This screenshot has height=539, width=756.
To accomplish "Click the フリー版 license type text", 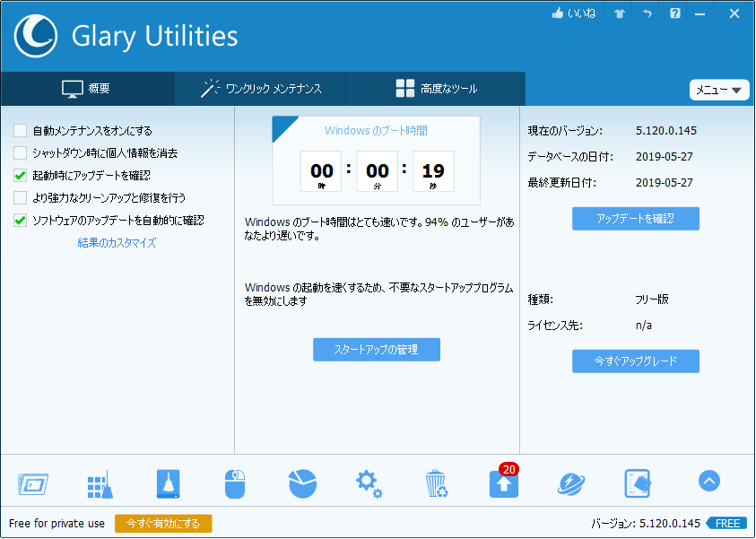I will [x=652, y=300].
